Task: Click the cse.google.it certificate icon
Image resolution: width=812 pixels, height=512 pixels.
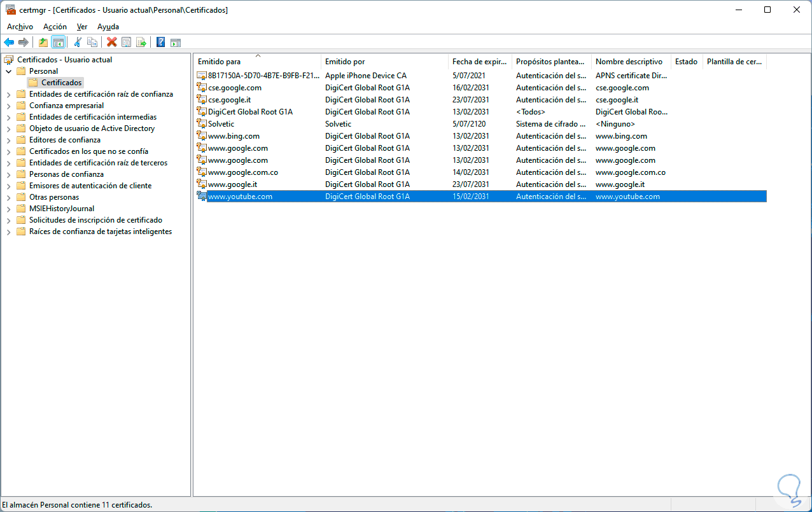Action: 202,100
